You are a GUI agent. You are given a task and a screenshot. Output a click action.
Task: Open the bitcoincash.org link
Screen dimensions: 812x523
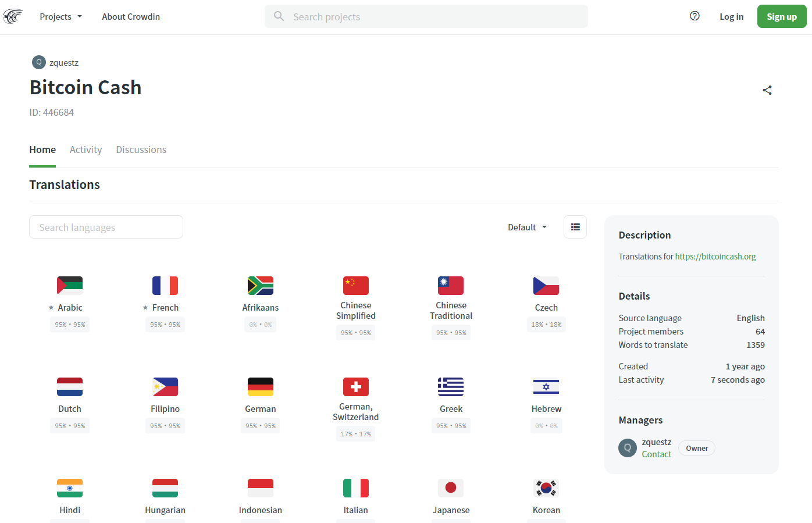715,257
